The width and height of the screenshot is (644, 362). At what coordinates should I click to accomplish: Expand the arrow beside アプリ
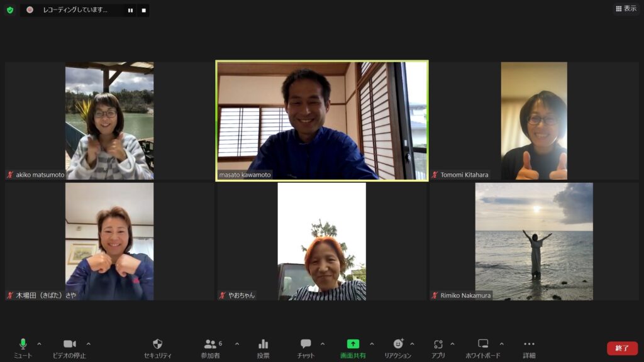(x=452, y=344)
